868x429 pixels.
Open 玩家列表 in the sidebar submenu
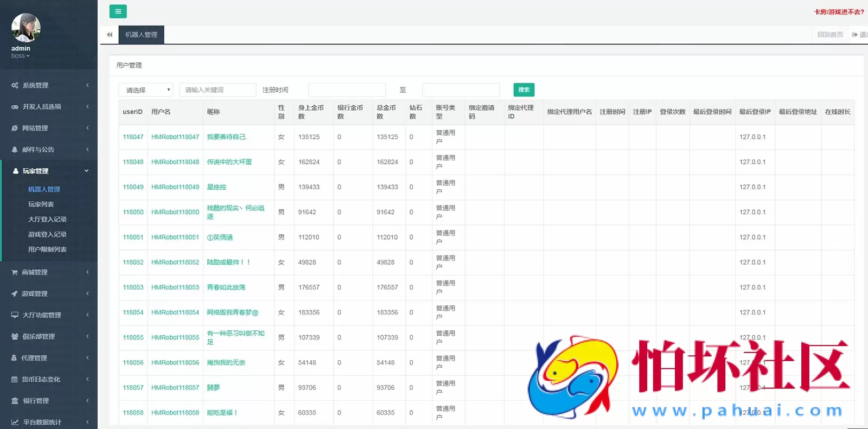[x=41, y=204]
